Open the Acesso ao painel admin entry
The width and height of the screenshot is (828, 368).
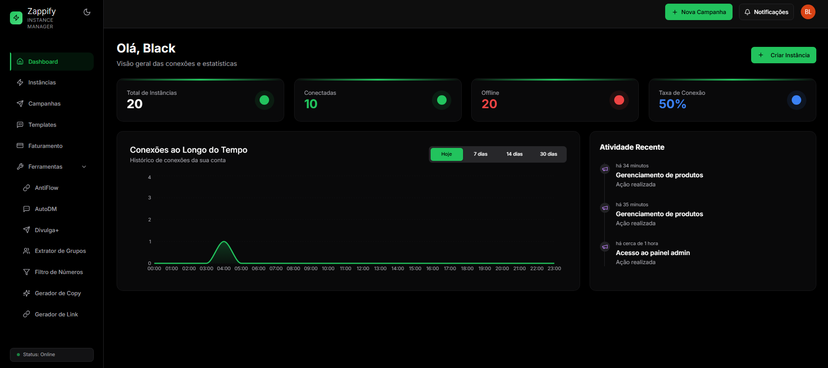pos(653,253)
